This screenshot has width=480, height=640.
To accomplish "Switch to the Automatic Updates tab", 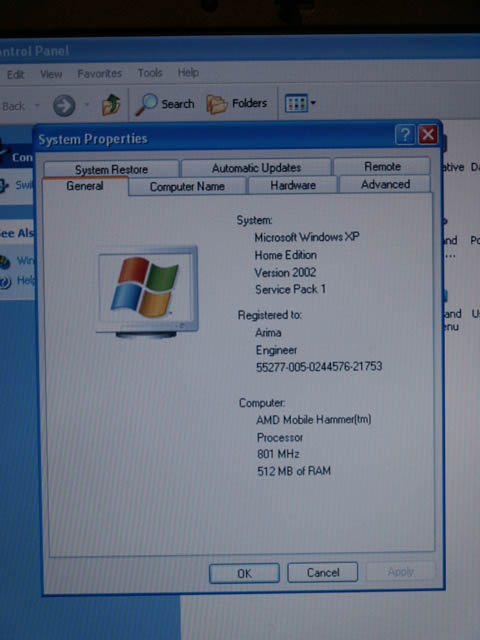I will coord(256,168).
